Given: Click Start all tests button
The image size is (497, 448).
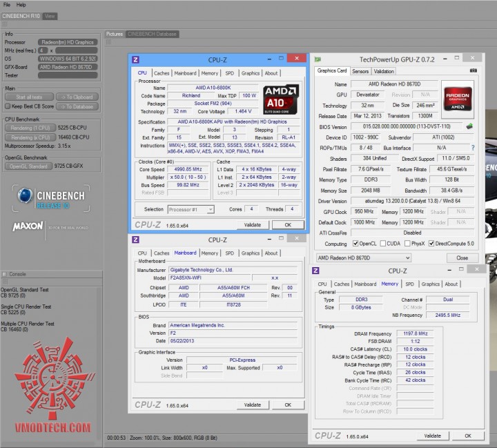Looking at the screenshot, I should tap(30, 97).
